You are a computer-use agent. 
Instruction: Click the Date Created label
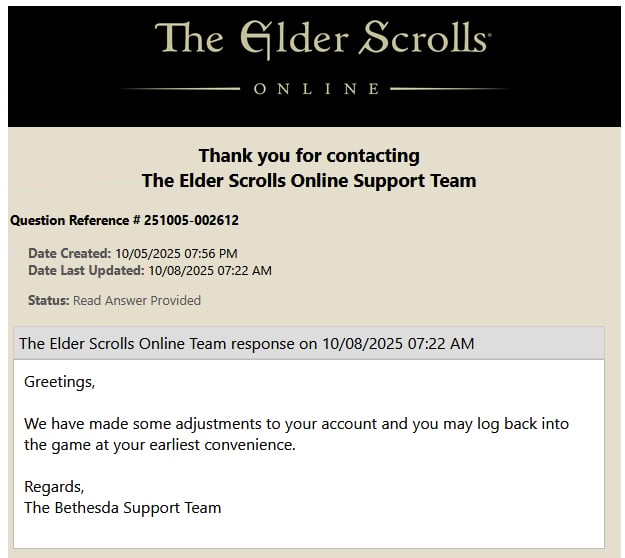pyautogui.click(x=69, y=253)
